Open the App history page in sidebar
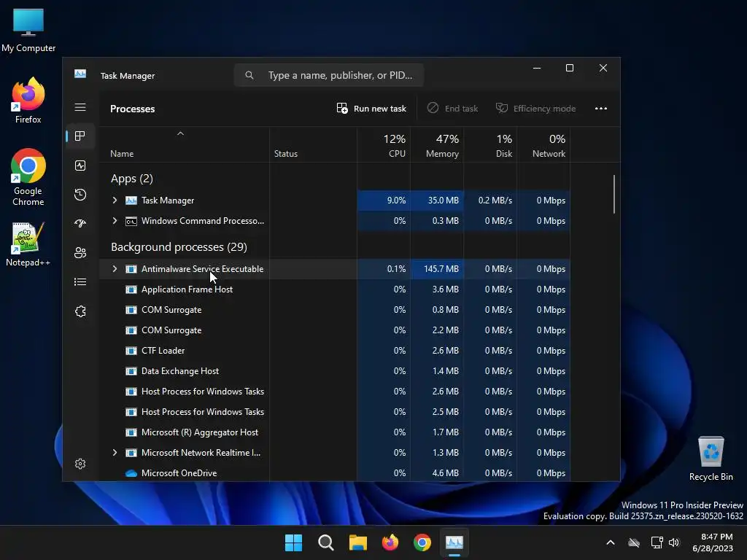Screen dimensions: 747x560 point(80,194)
